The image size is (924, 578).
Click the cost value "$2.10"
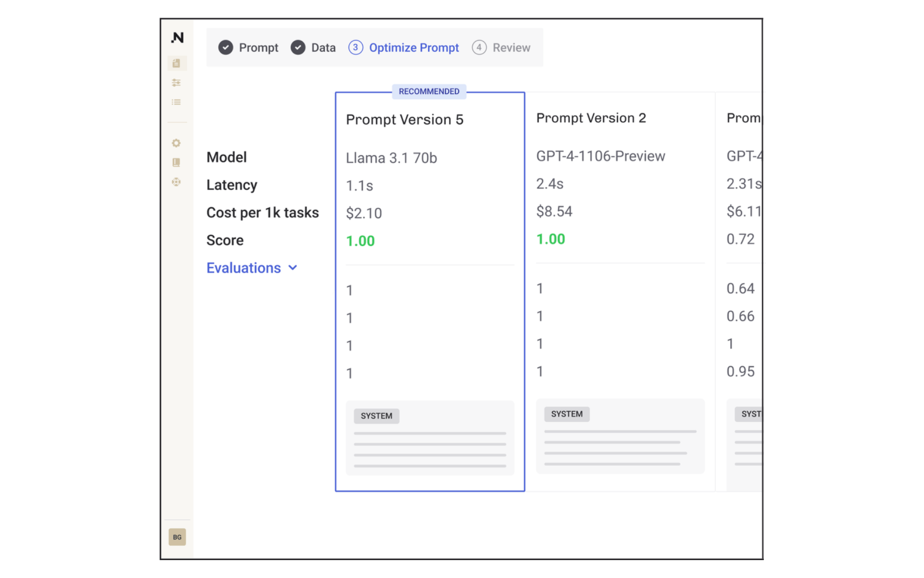click(x=364, y=213)
